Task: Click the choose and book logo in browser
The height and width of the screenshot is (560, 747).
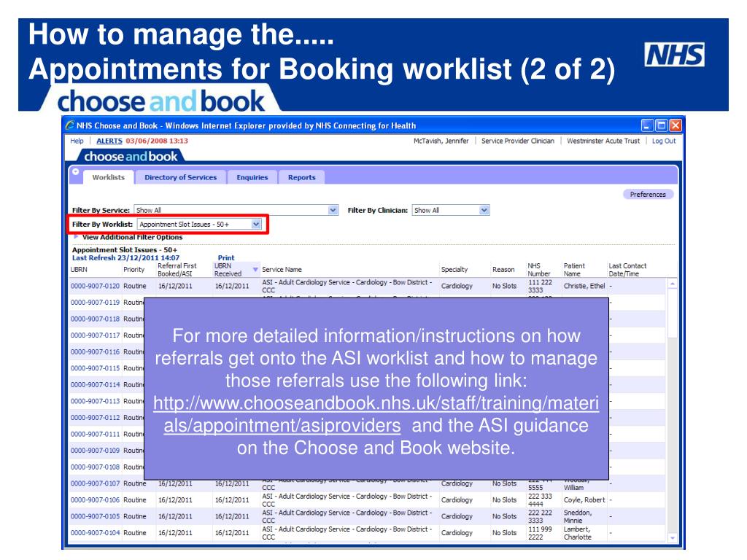Action: 131,156
